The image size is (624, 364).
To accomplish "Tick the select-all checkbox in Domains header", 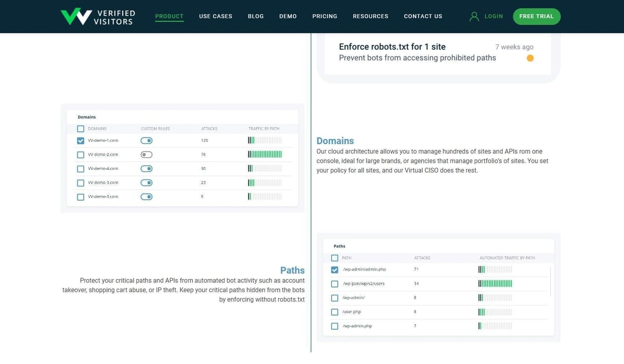I will [81, 128].
